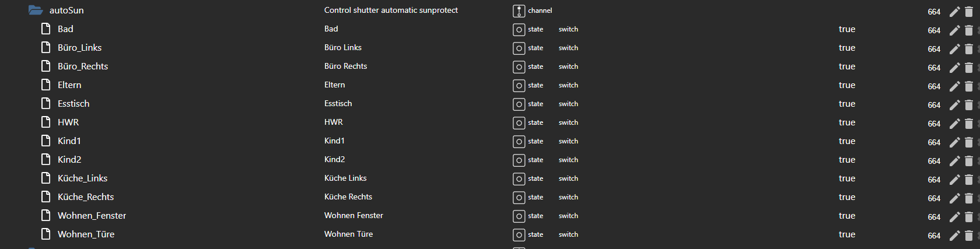Remove the autoSun channel with trash icon

[x=969, y=12]
